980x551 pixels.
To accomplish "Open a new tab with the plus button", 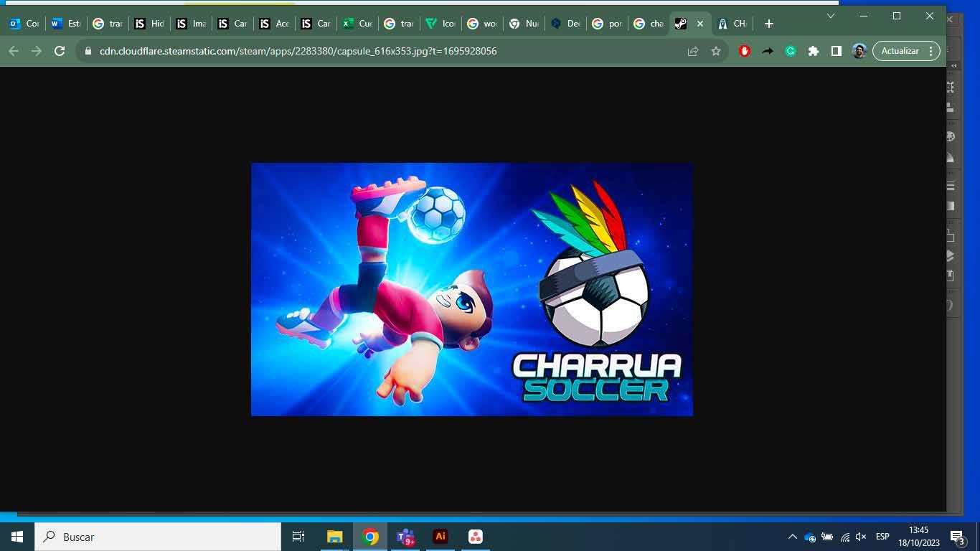I will 769,24.
